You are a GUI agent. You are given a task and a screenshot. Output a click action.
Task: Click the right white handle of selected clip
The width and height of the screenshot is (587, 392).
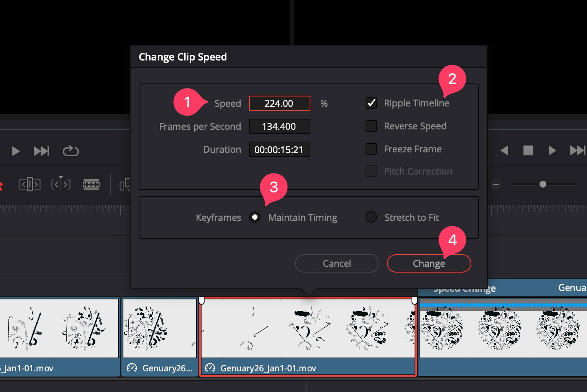(x=414, y=300)
